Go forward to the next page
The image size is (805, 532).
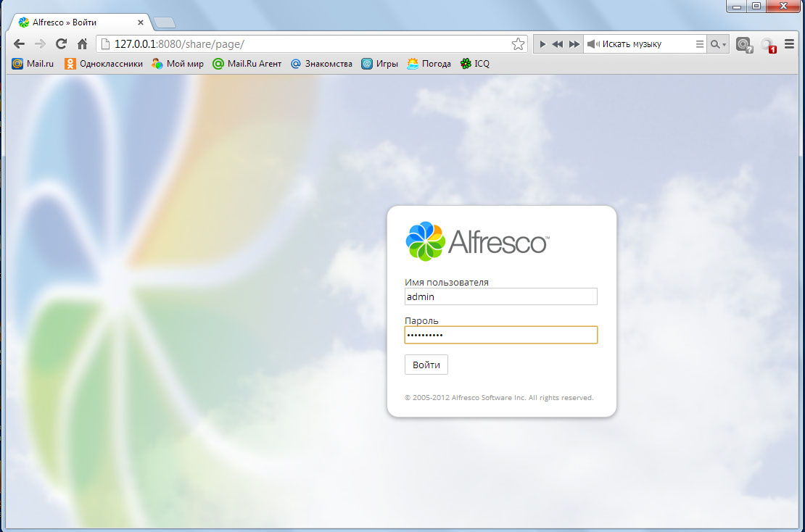[40, 44]
